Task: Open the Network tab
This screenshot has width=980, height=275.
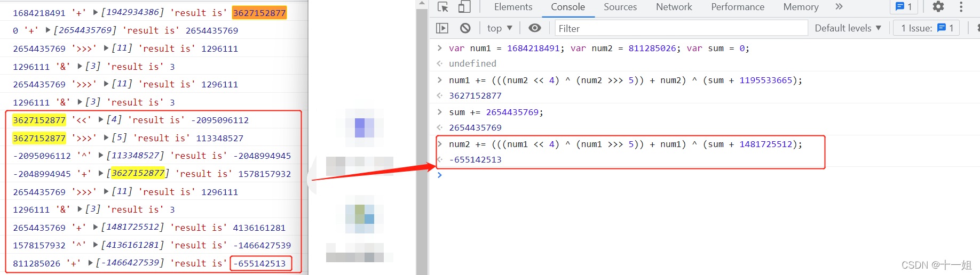Action: (x=674, y=7)
